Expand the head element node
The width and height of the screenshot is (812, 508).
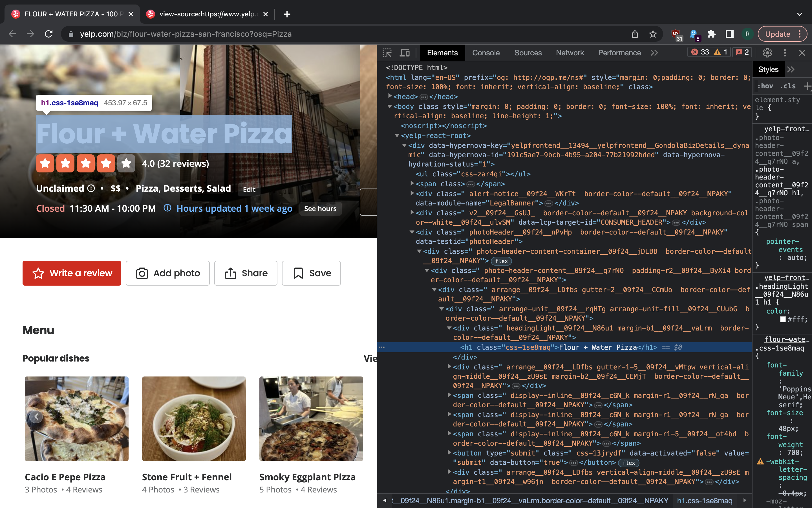click(390, 97)
